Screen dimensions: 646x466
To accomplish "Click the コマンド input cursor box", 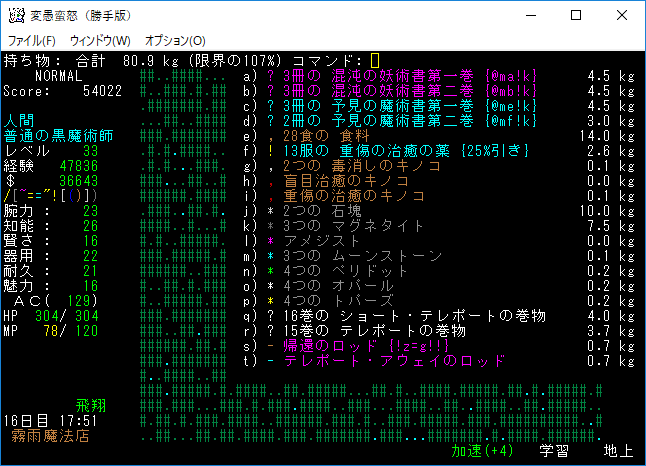I will point(375,61).
